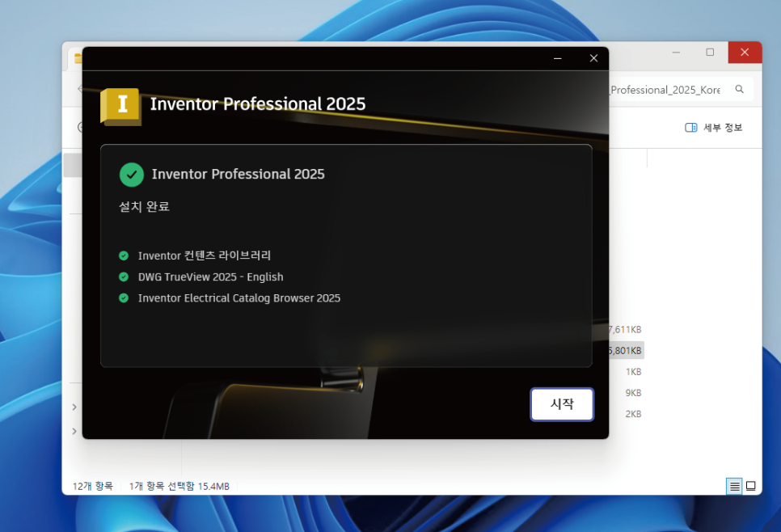Screen dimensions: 781x532
Task: Click green check next to Inventor 컨텐츠 라이브러리
Action: pyautogui.click(x=124, y=256)
